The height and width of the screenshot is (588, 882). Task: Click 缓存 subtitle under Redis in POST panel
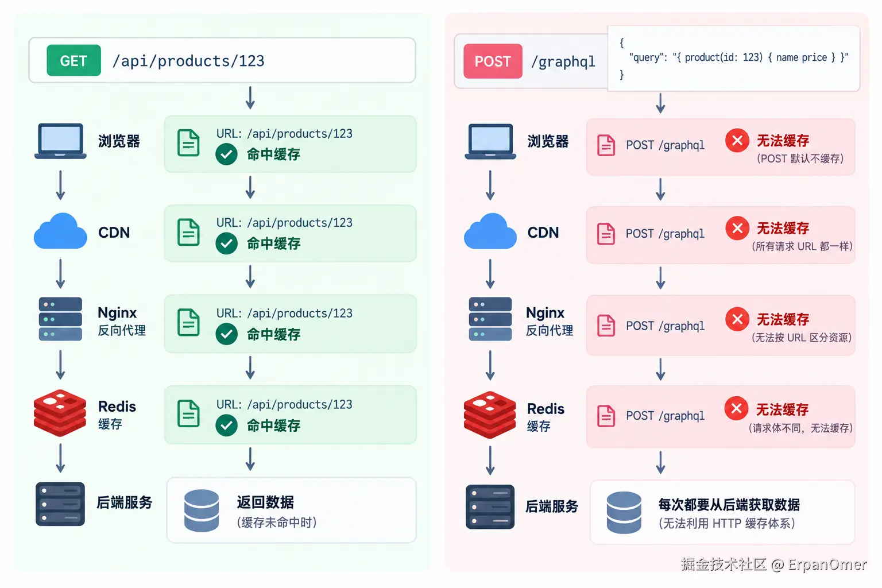pyautogui.click(x=539, y=426)
